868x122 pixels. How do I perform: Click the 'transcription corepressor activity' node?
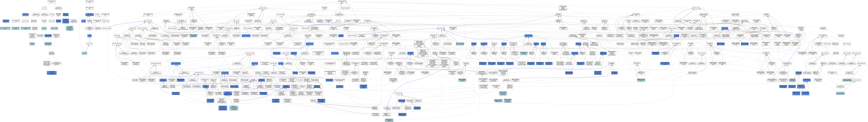[59, 21]
